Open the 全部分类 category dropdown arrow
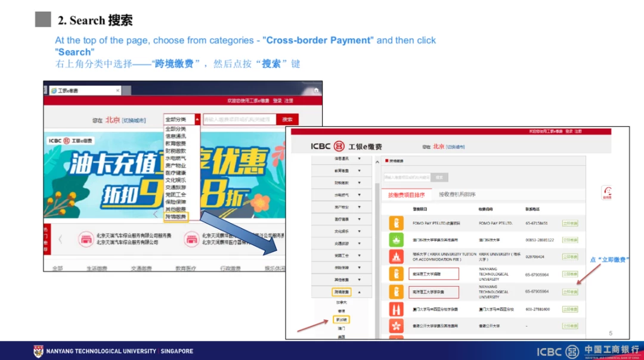The height and width of the screenshot is (360, 644). 197,119
